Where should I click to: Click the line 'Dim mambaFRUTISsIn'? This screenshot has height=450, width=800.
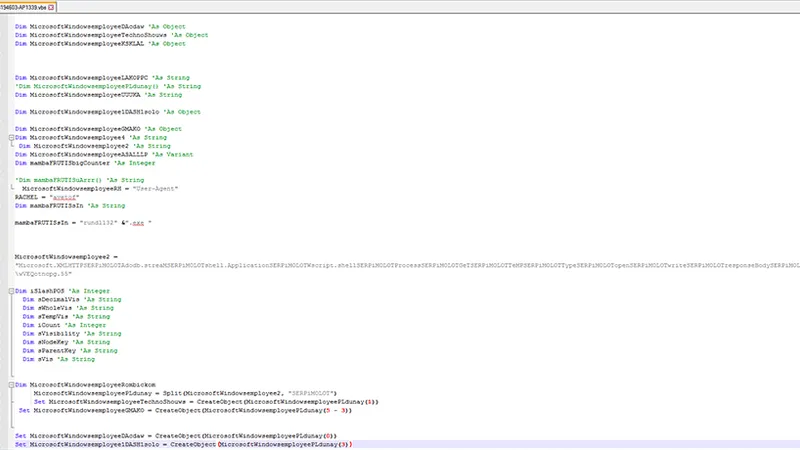70,206
